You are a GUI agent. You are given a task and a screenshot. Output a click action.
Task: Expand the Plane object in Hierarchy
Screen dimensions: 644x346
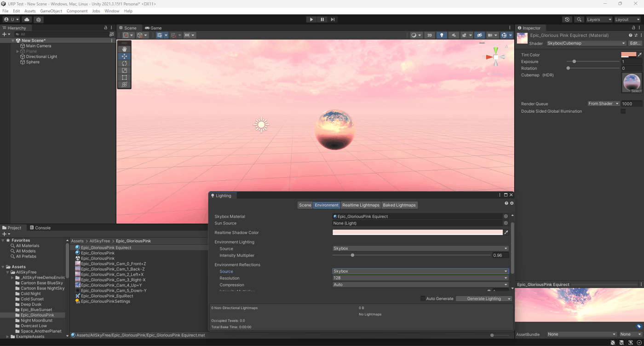pos(17,52)
